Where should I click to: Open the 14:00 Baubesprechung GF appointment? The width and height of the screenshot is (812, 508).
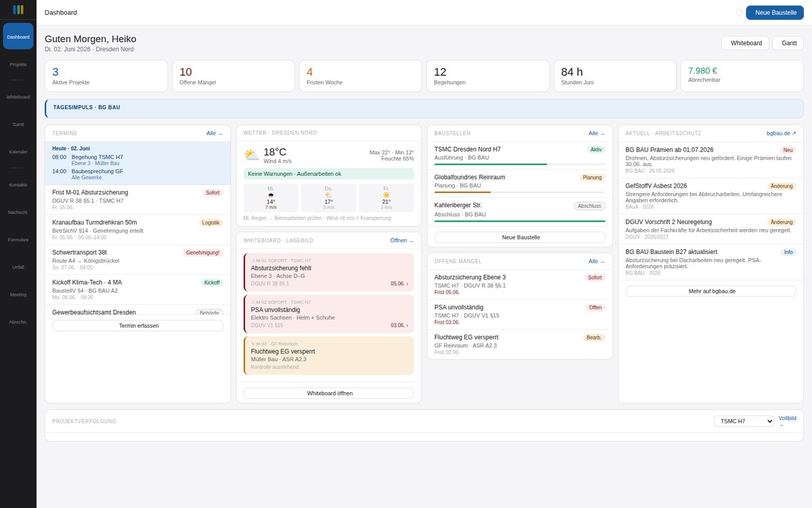pos(138,174)
